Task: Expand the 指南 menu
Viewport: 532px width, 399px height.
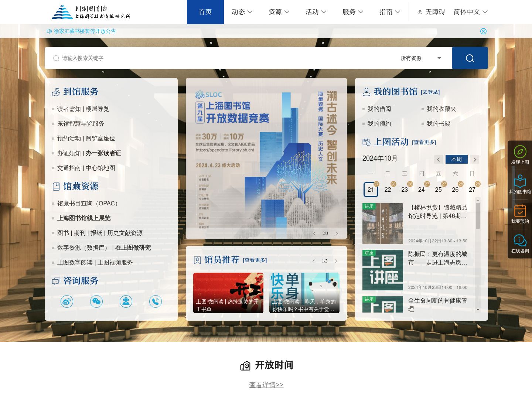Action: 390,12
